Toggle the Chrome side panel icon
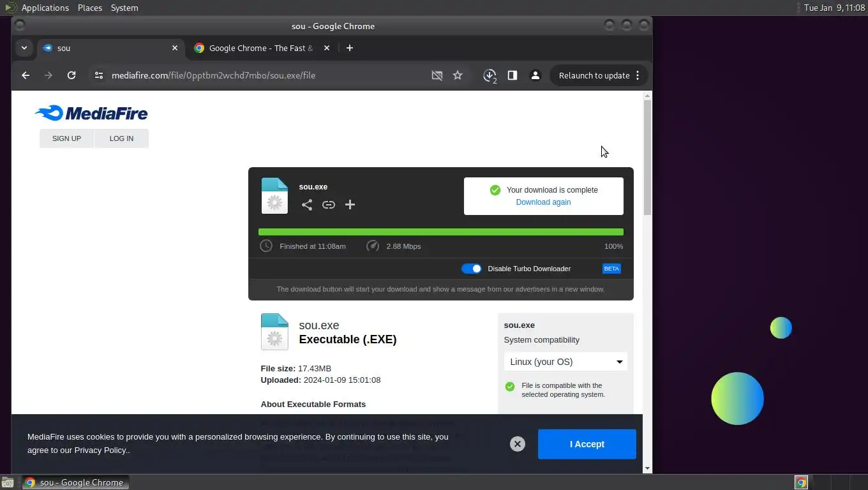868x490 pixels. [x=512, y=75]
